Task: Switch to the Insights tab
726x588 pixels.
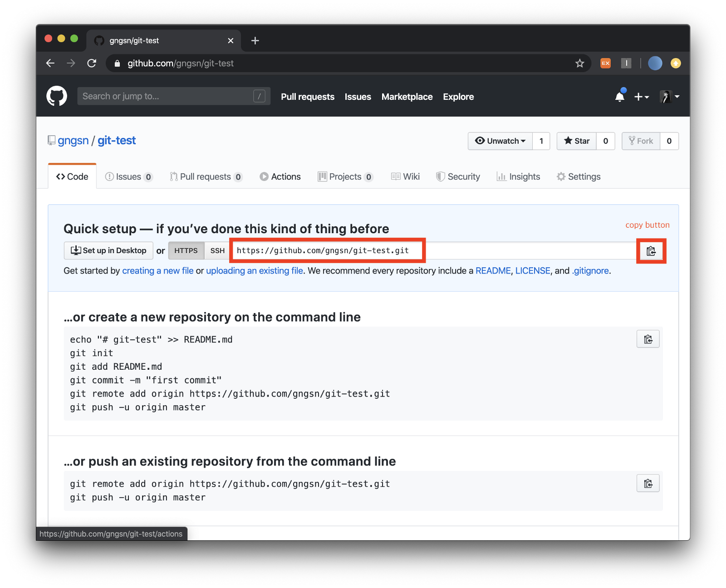Action: (x=518, y=176)
